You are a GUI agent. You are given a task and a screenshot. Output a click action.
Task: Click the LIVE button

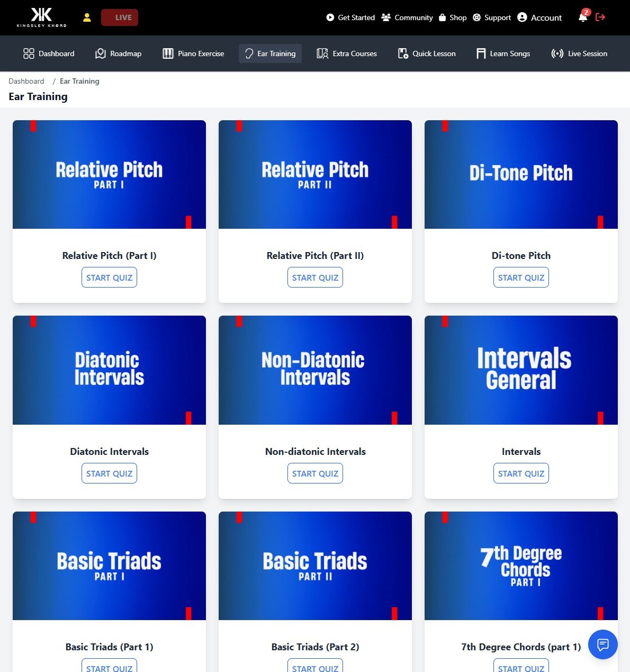(120, 17)
